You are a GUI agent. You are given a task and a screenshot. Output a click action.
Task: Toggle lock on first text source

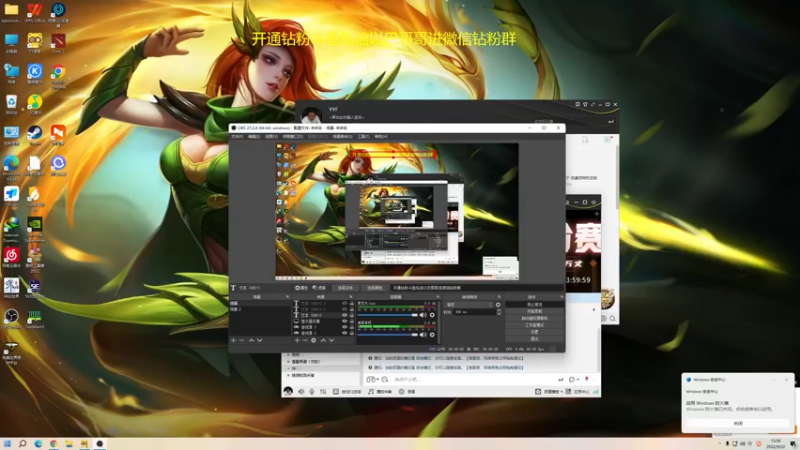352,304
